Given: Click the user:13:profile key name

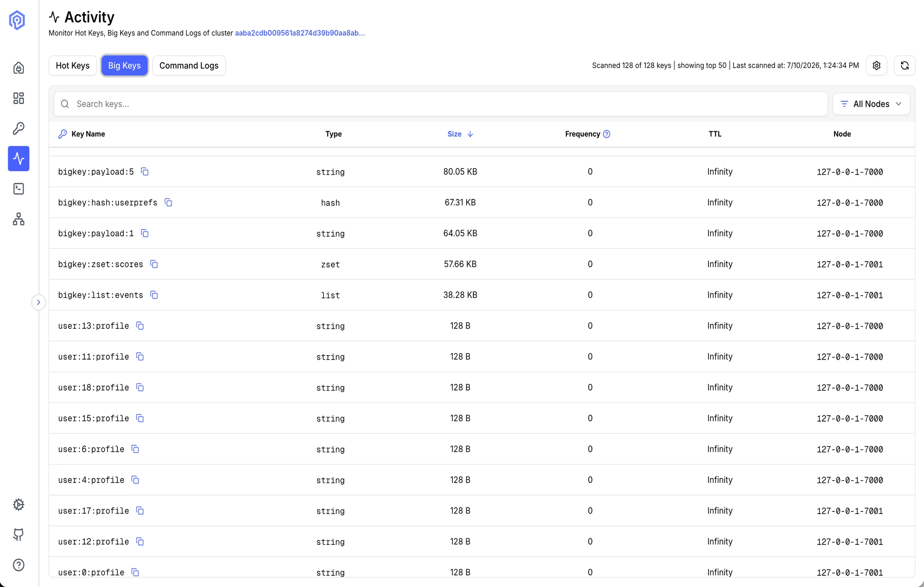Looking at the screenshot, I should tap(94, 326).
